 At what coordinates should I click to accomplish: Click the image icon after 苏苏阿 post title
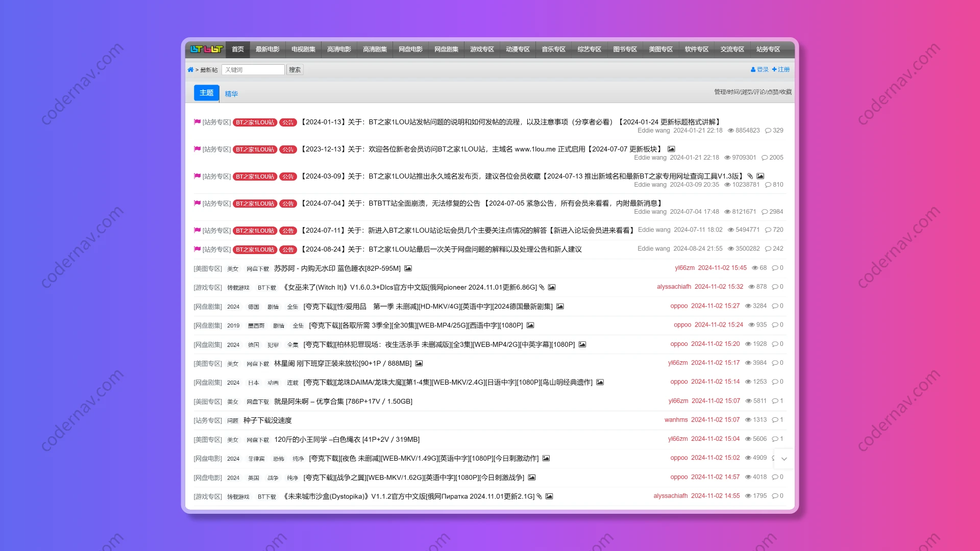coord(408,268)
